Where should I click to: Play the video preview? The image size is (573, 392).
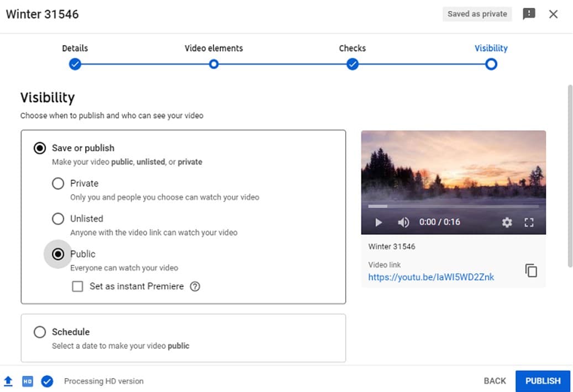(379, 223)
